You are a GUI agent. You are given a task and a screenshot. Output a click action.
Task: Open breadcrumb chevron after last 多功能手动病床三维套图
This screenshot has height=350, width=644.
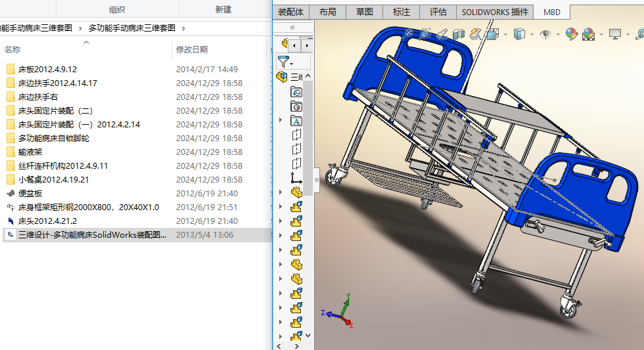[183, 28]
